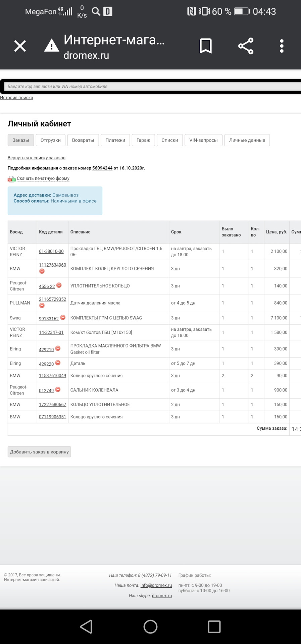
Task: Tap the site security warning triangle
Action: [52, 46]
